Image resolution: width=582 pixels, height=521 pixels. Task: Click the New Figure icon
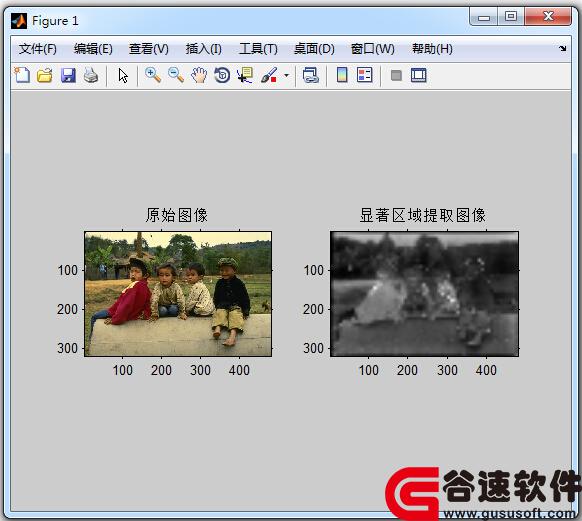(x=22, y=75)
